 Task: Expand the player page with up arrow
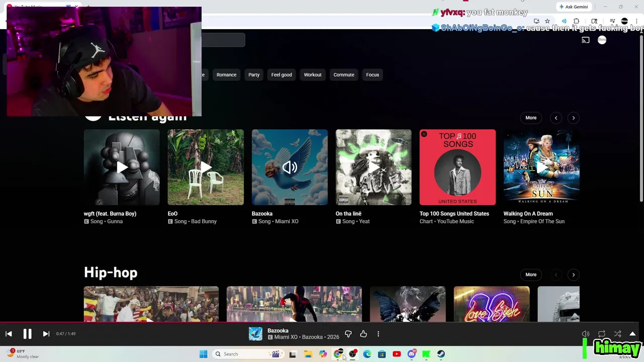click(x=632, y=334)
